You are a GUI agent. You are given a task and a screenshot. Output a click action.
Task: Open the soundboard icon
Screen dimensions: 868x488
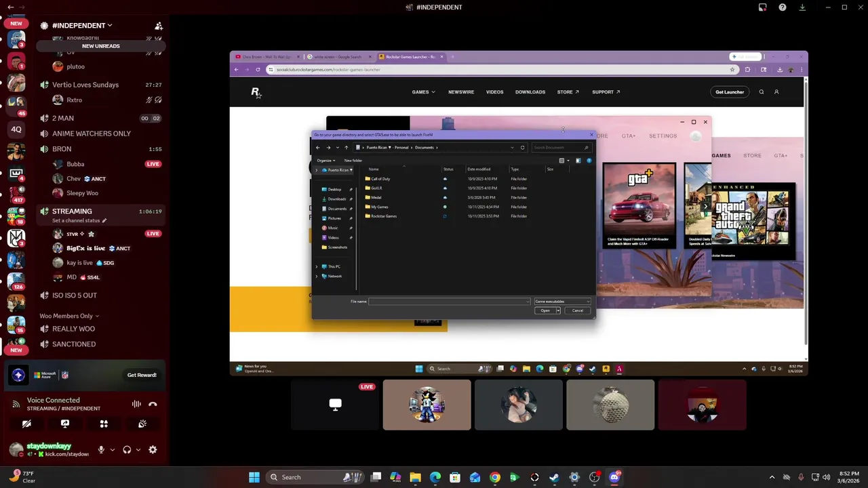(142, 424)
